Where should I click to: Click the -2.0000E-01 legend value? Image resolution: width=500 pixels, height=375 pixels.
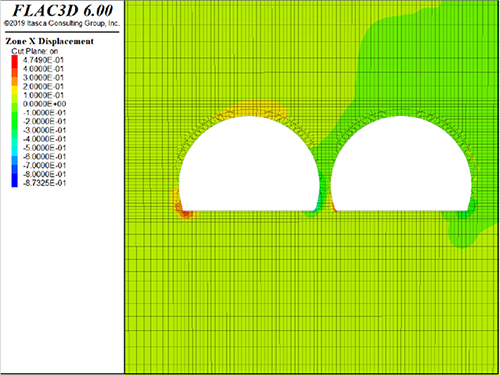pyautogui.click(x=44, y=121)
